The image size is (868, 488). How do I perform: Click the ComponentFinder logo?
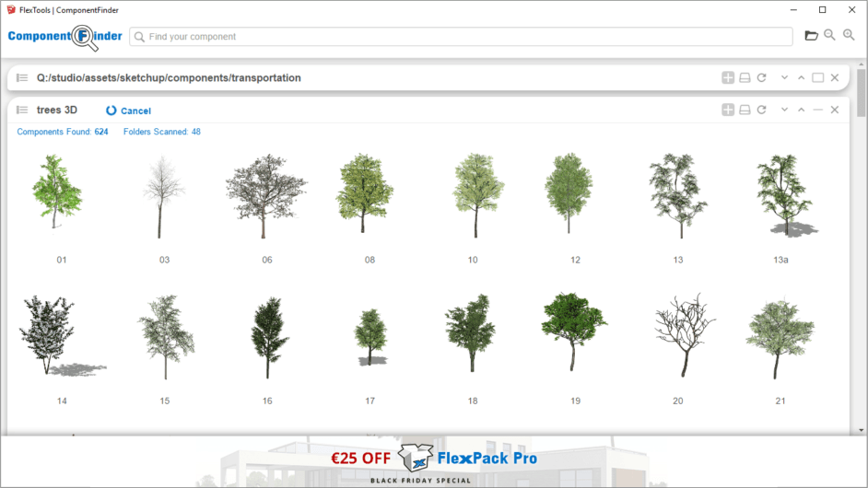point(65,37)
